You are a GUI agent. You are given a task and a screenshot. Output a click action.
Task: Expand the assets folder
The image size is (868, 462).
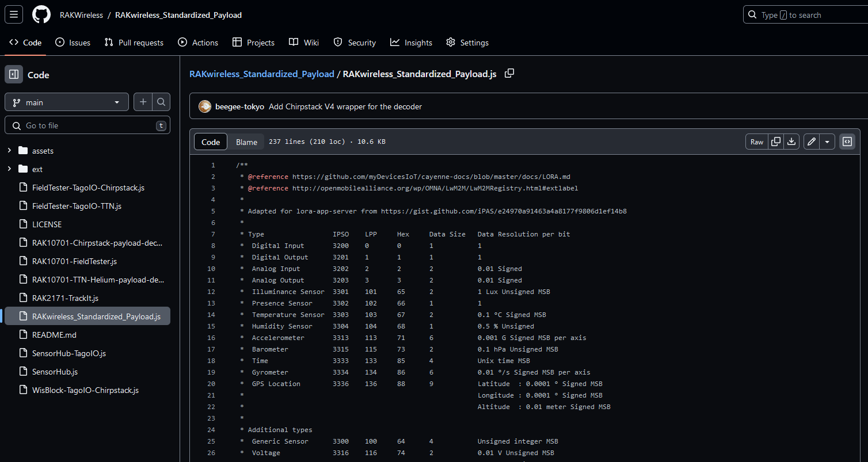pyautogui.click(x=9, y=151)
